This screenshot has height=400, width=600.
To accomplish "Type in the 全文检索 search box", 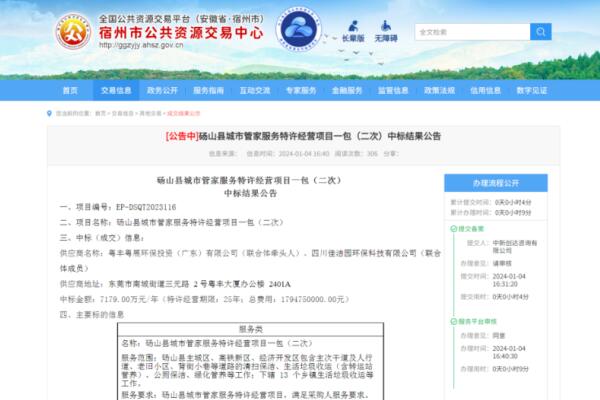I will 450,32.
